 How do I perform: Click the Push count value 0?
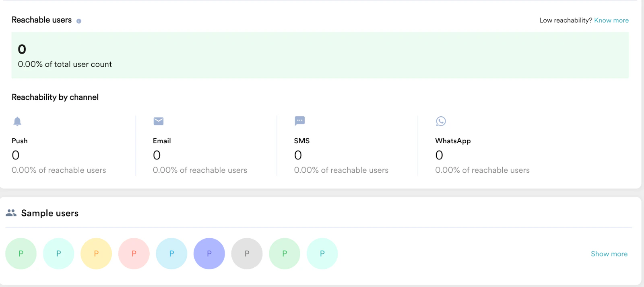pyautogui.click(x=16, y=155)
